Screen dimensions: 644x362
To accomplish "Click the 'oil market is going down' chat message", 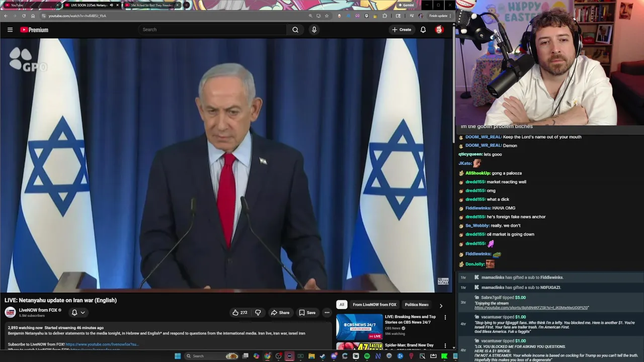I will [510, 234].
